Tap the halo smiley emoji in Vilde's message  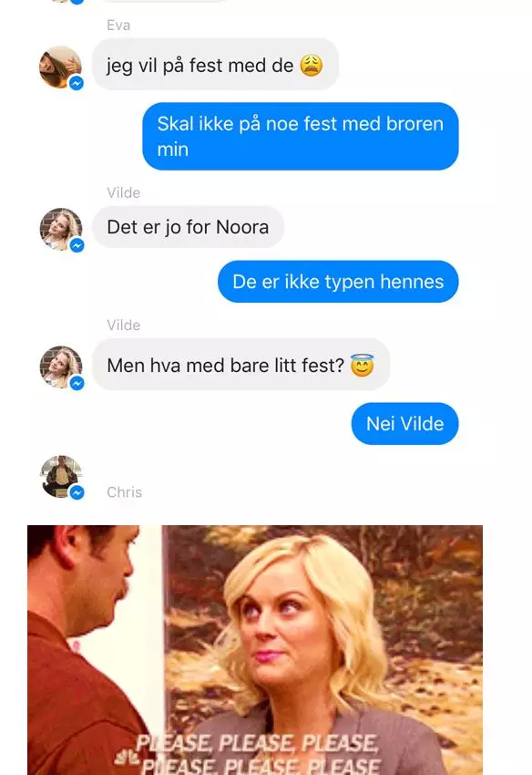(x=362, y=366)
